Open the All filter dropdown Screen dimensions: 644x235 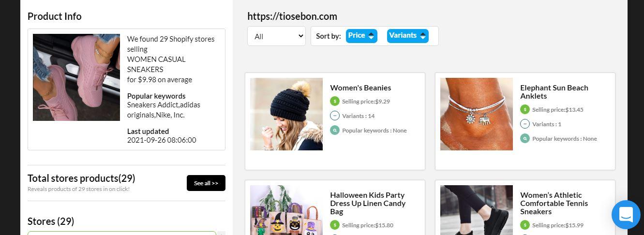pos(276,36)
